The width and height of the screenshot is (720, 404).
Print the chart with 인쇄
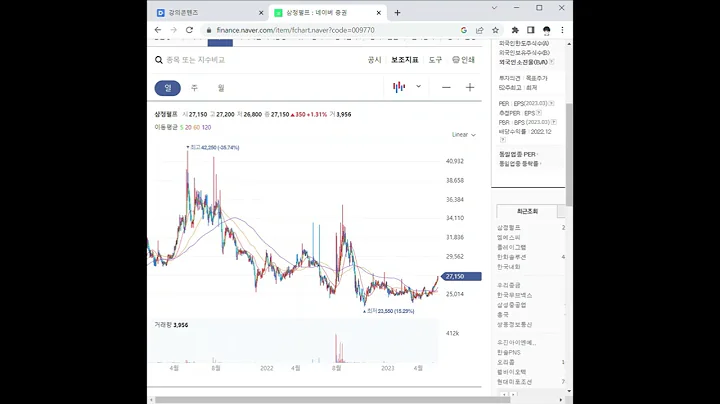coord(463,60)
